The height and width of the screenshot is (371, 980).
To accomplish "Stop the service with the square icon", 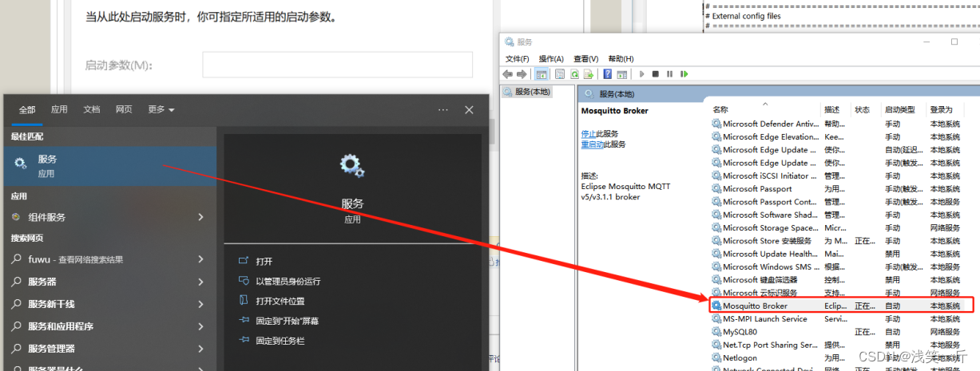I will (x=655, y=73).
